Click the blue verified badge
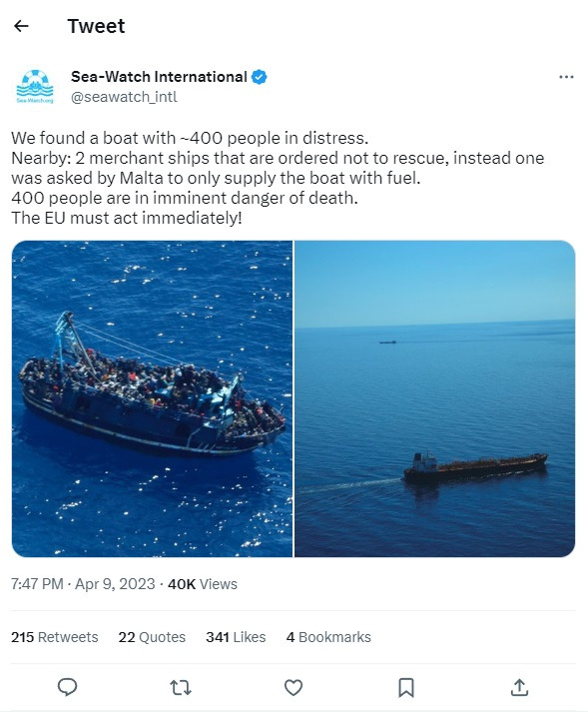 coord(260,77)
